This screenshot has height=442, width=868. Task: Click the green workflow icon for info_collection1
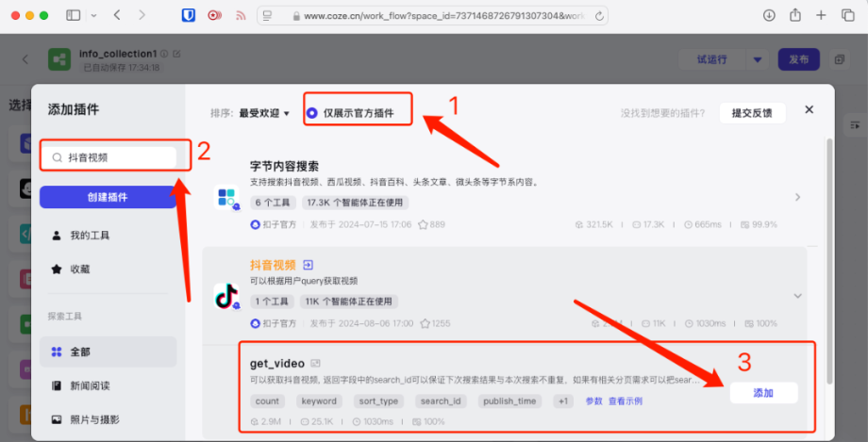point(59,59)
